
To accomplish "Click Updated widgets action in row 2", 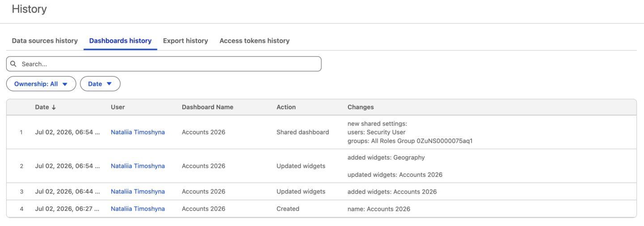I will [x=301, y=166].
